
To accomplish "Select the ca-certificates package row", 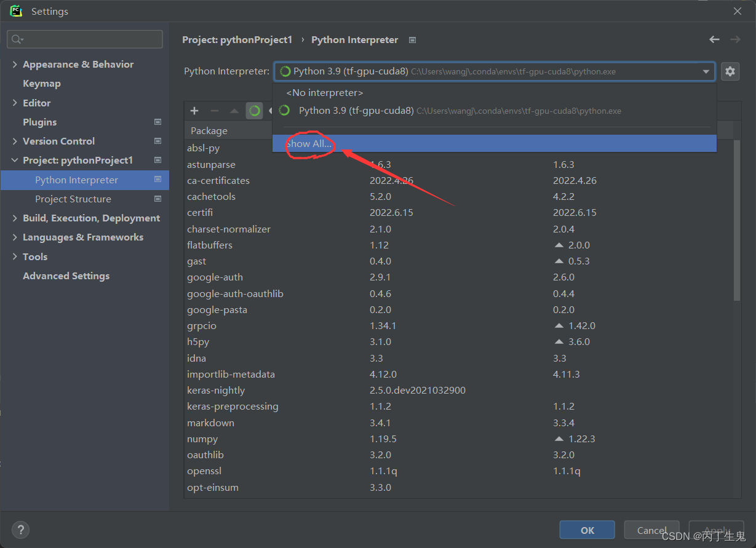I will coord(459,180).
